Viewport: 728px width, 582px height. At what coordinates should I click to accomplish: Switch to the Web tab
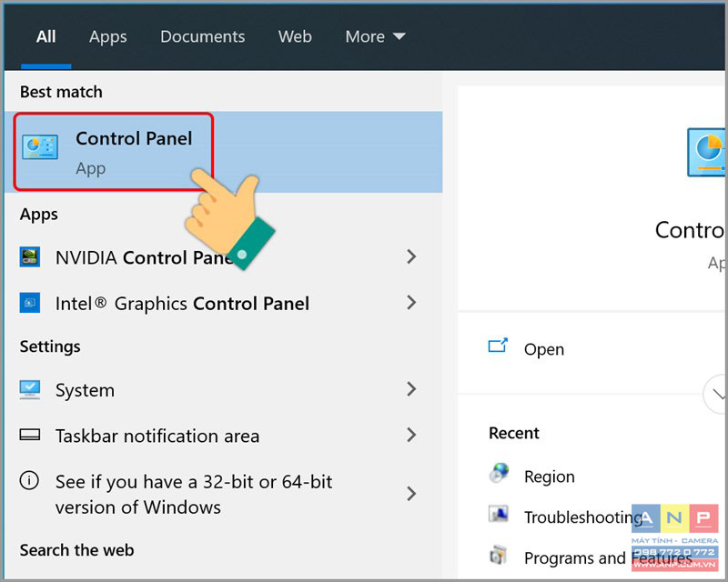295,36
